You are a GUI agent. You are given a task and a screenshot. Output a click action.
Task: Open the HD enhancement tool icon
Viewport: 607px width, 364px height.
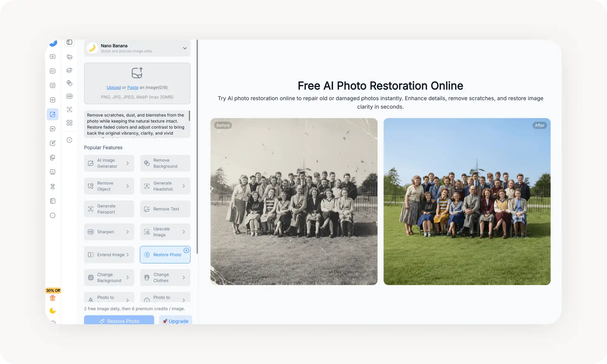coord(69,96)
